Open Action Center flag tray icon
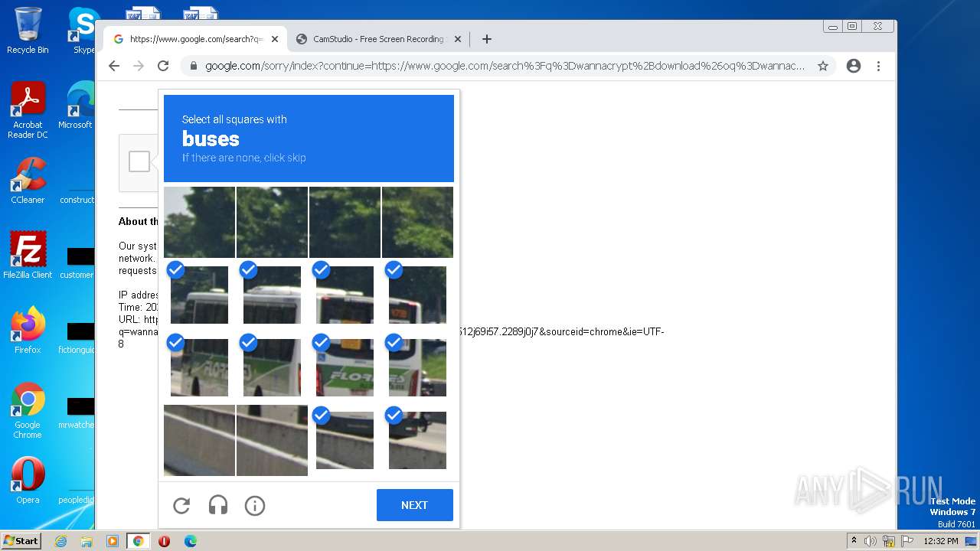 tap(907, 541)
